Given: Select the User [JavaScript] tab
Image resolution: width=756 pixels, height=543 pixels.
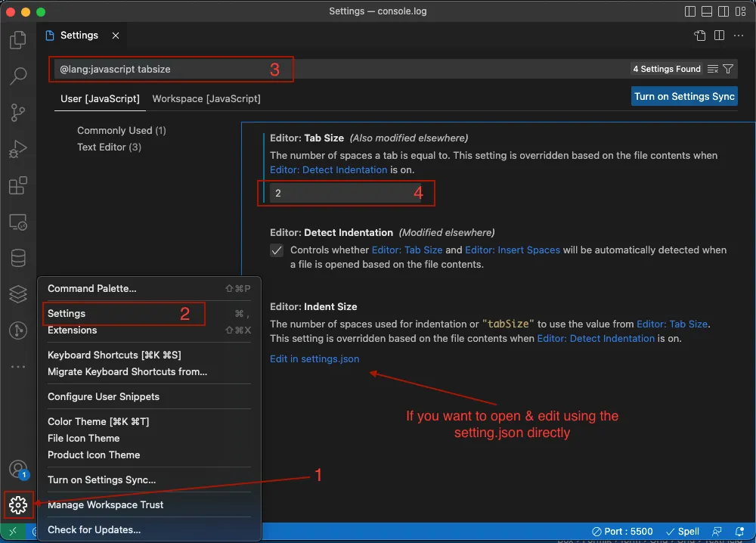Looking at the screenshot, I should pos(100,99).
